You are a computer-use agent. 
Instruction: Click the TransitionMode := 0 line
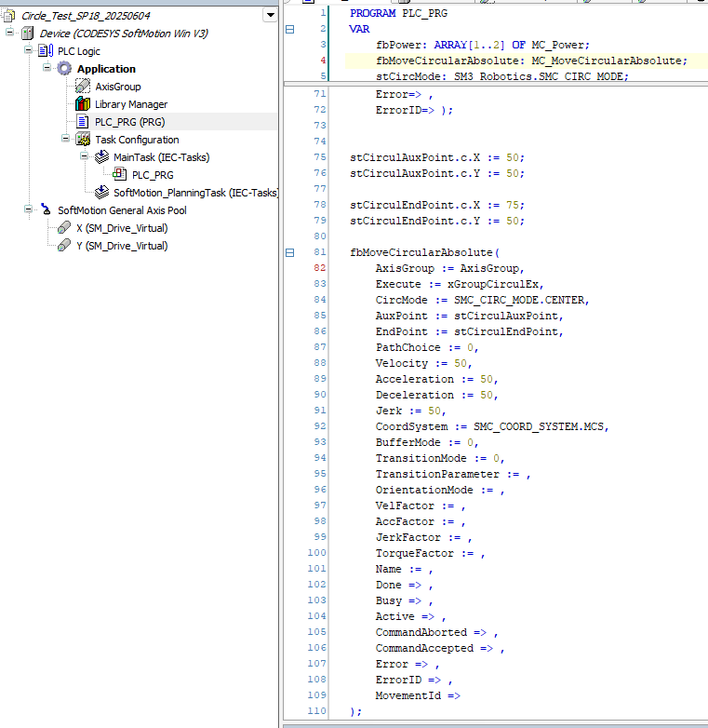pyautogui.click(x=440, y=458)
